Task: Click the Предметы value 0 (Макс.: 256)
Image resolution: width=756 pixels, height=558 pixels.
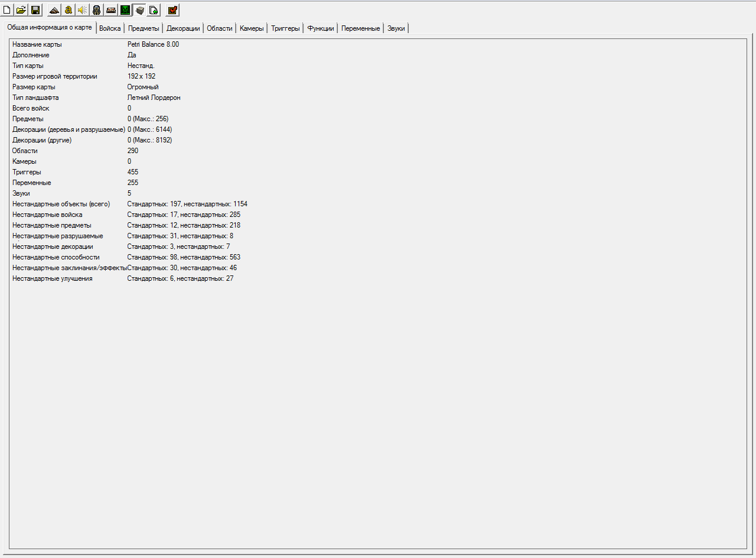Action: 148,119
